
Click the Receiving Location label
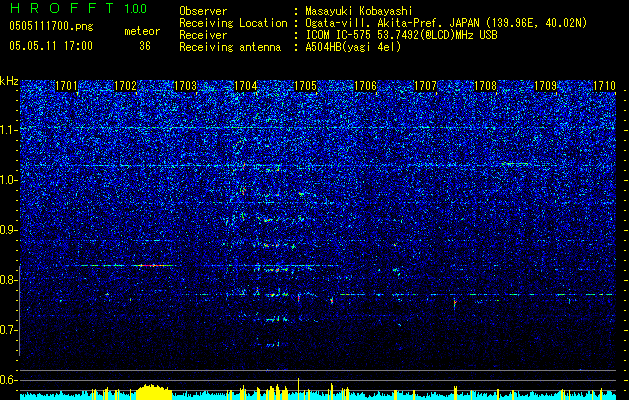tap(233, 23)
